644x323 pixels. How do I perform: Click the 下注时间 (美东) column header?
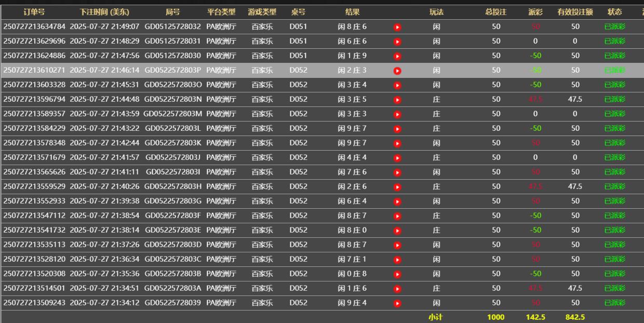click(x=104, y=12)
